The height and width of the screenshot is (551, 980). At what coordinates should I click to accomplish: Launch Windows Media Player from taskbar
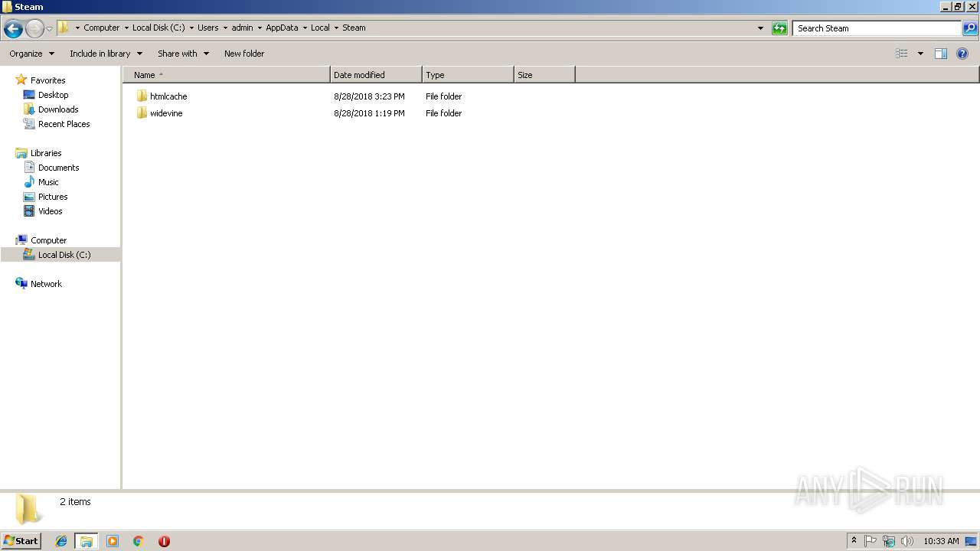[x=113, y=541]
